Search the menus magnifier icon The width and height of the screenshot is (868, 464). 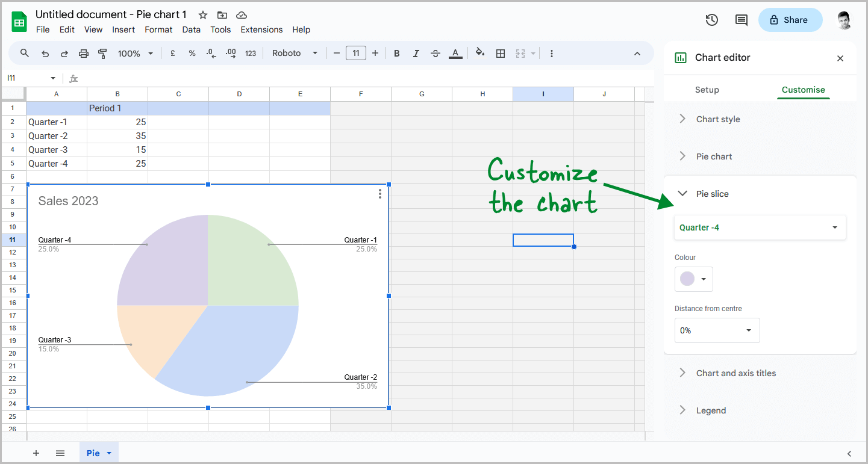[x=25, y=53]
